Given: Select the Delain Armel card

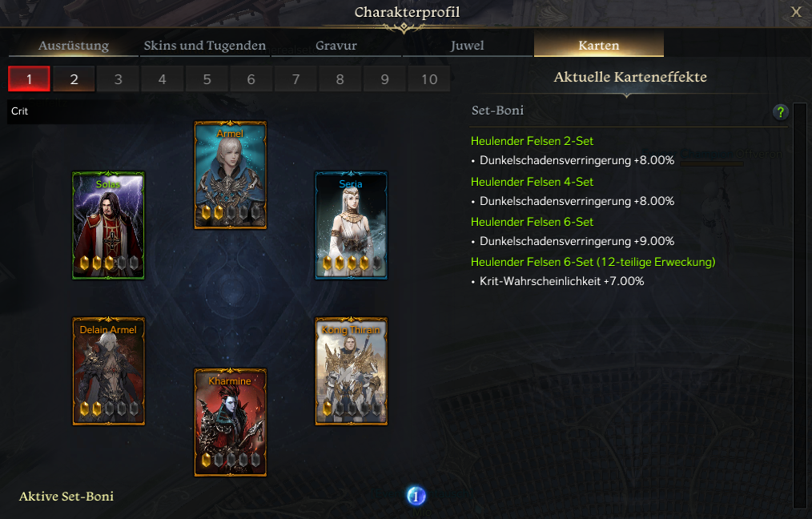Looking at the screenshot, I should [x=108, y=372].
